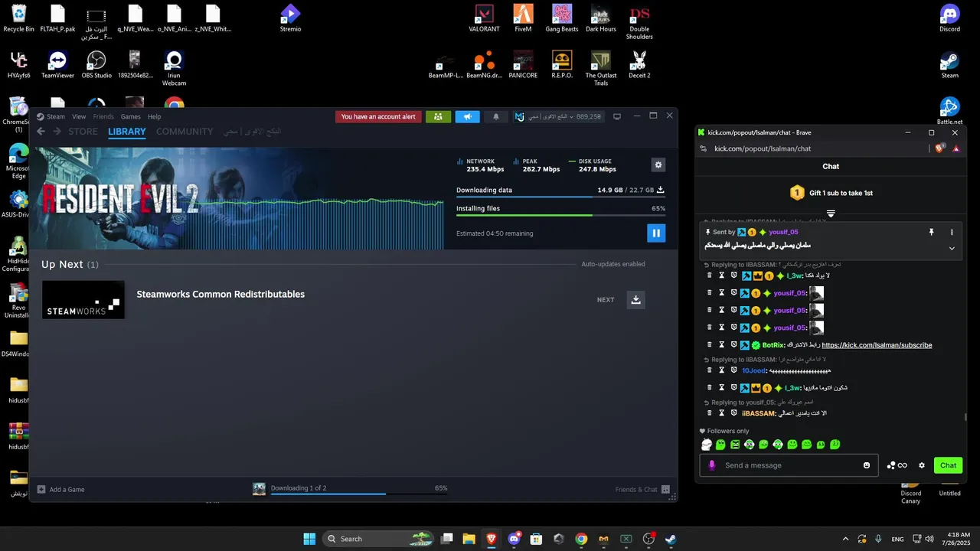Show hidden system tray icons chevron
Viewport: 980px width, 551px height.
click(x=845, y=539)
